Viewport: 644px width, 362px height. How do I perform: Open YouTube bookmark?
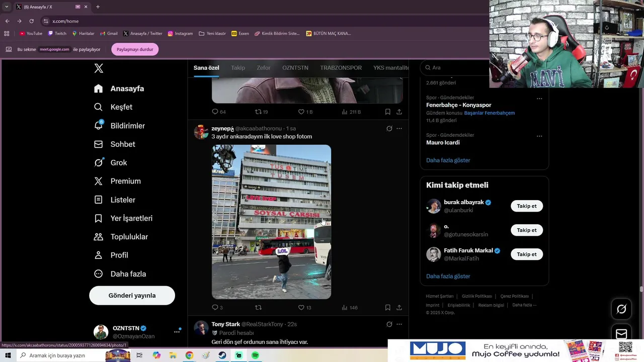31,34
